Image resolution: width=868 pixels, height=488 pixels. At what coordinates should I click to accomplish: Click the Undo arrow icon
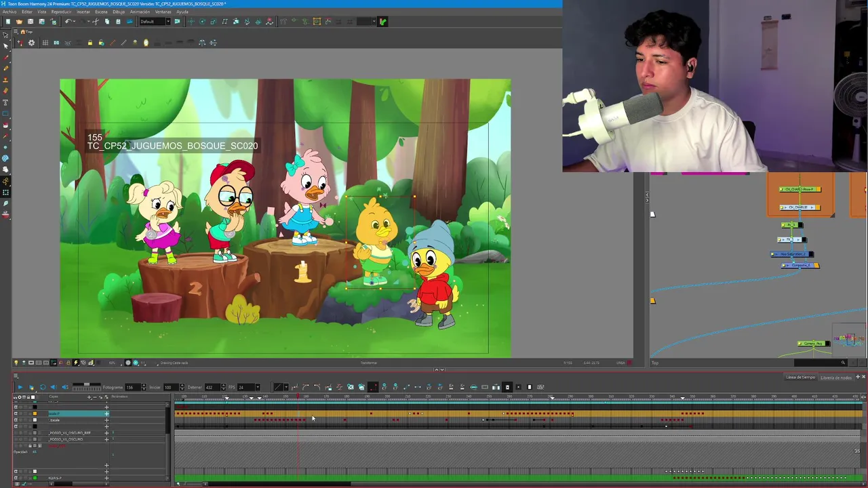coord(68,22)
